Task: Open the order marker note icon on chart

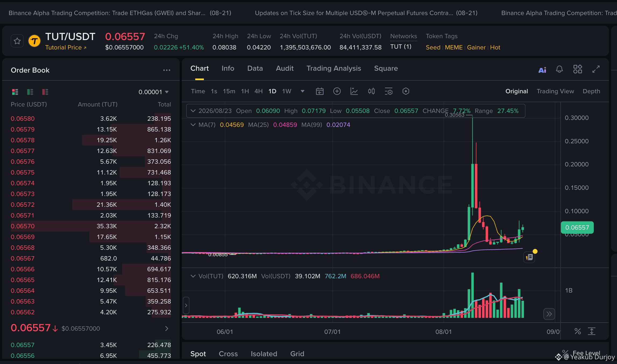Action: tap(529, 257)
